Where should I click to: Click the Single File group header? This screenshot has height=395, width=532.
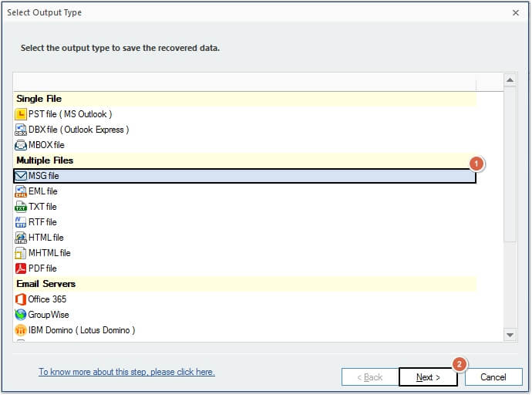(245, 99)
